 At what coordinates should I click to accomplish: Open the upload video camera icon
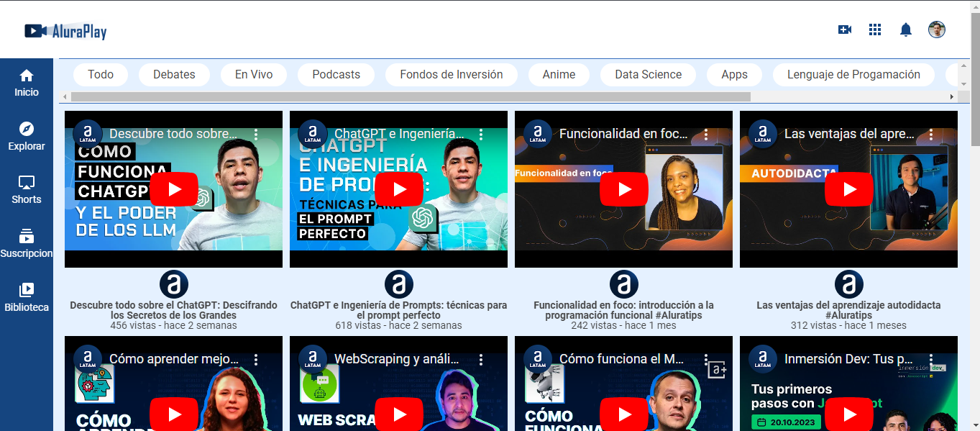(845, 30)
